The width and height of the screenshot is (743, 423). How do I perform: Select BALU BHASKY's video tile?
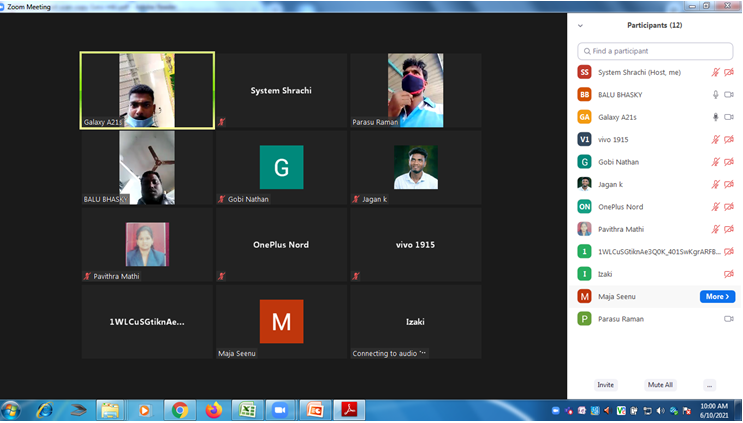147,168
